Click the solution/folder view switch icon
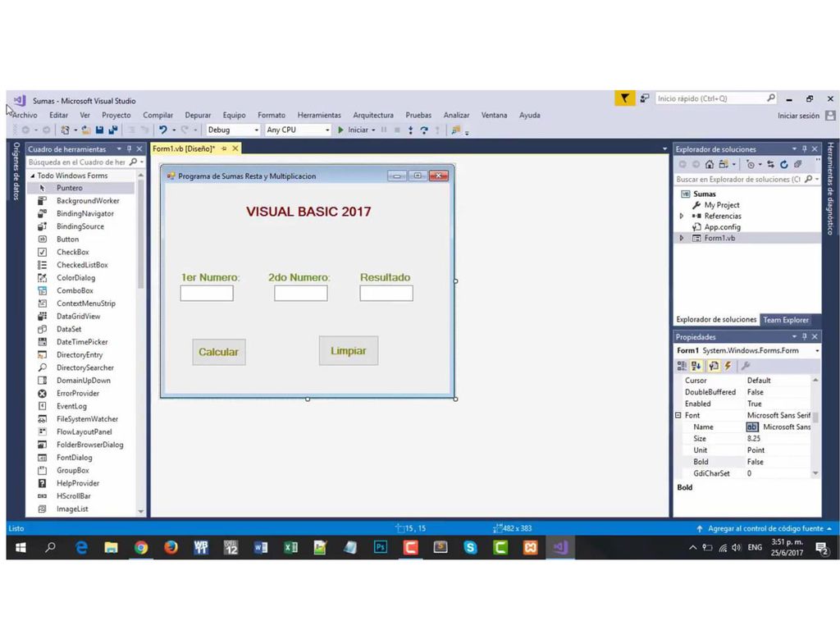 point(724,164)
